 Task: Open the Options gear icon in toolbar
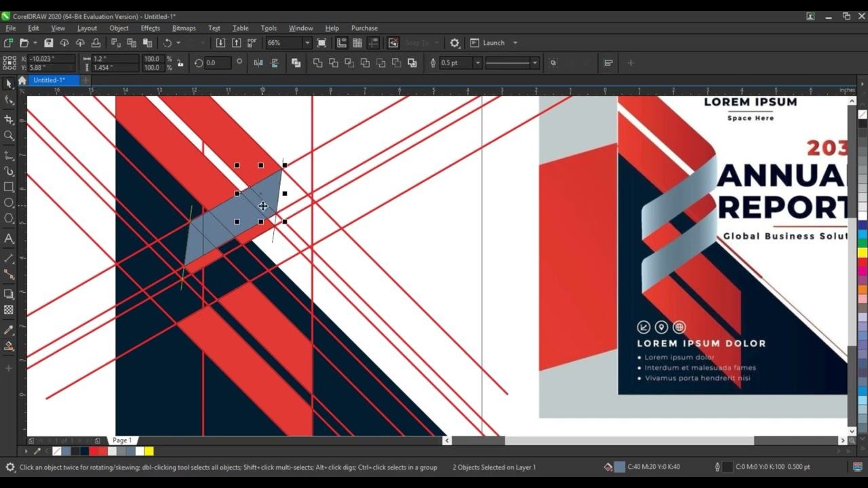click(454, 43)
